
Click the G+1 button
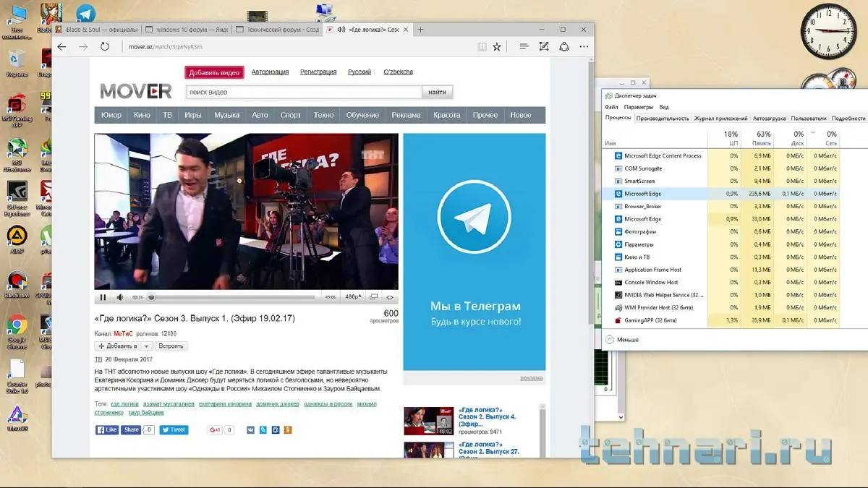click(215, 429)
